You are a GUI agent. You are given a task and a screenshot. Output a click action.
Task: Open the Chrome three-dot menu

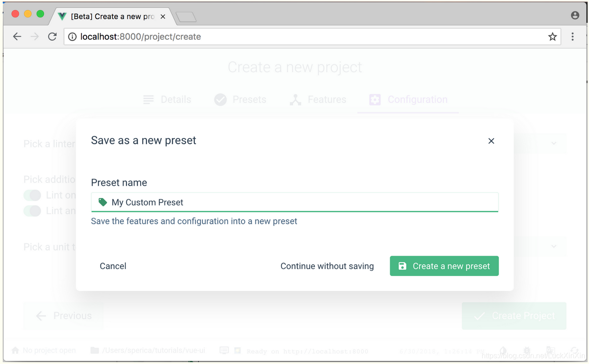[x=573, y=37]
